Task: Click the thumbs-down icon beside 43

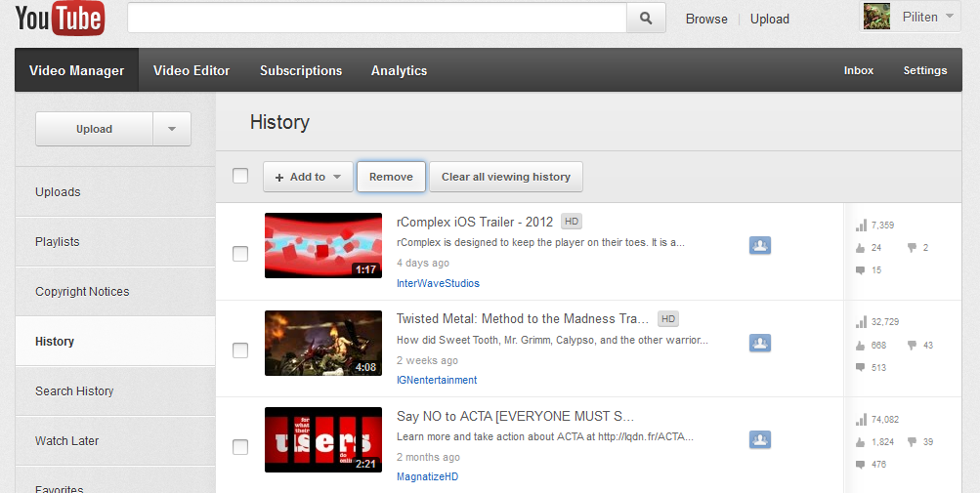Action: coord(912,345)
